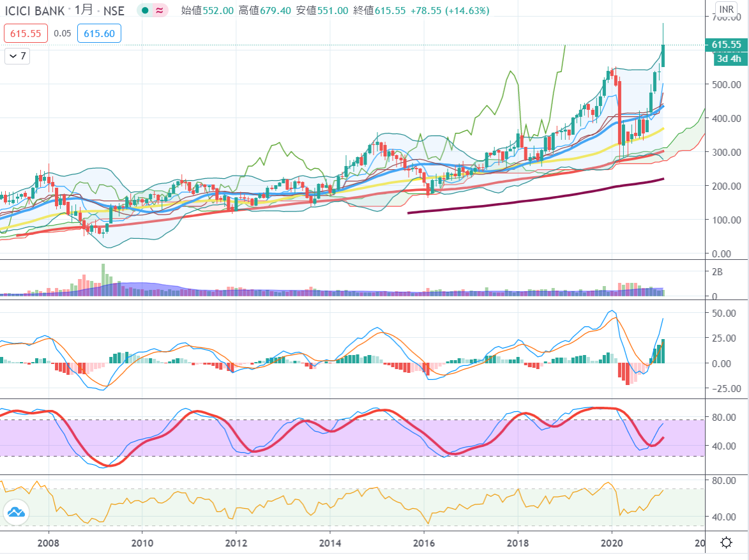Viewport: 749px width, 560px height.
Task: Click the 3d 4h countdown label
Action: [x=729, y=58]
